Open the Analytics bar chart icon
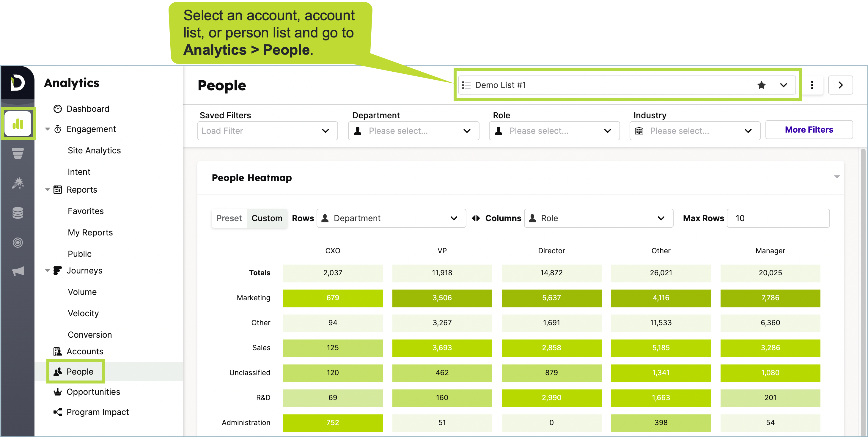Image resolution: width=868 pixels, height=437 pixels. (x=18, y=124)
